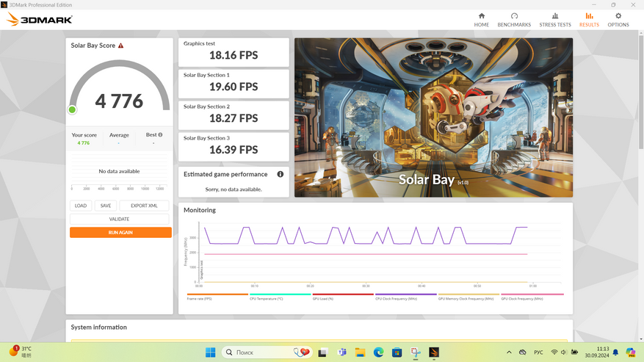Switch the РУС input language

[538, 352]
